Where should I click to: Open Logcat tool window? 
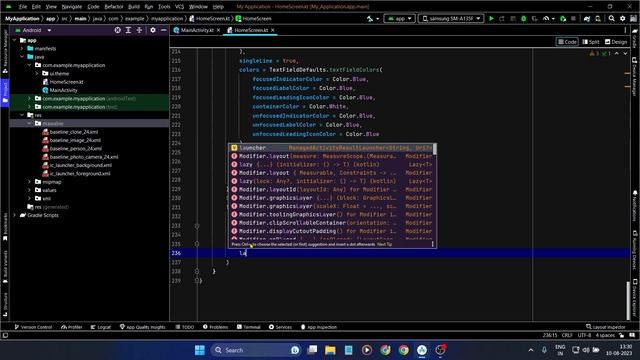[101, 327]
